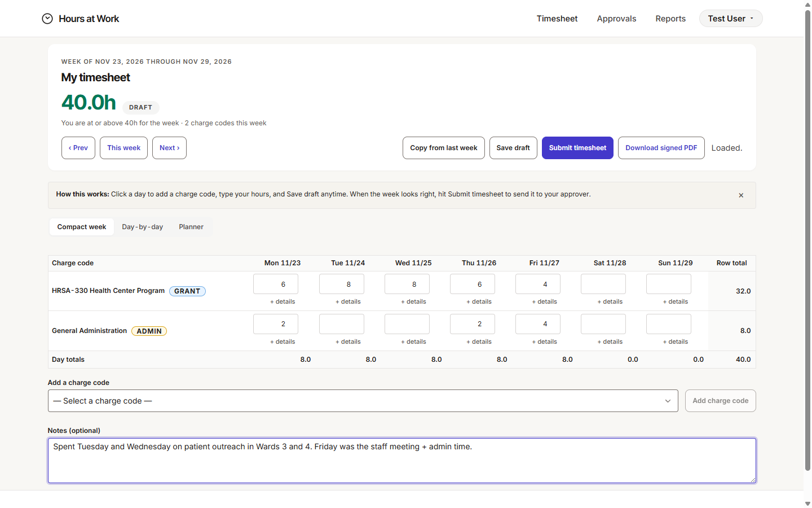The width and height of the screenshot is (812, 508).
Task: Click the General Administration row total 8.0
Action: pyautogui.click(x=745, y=331)
